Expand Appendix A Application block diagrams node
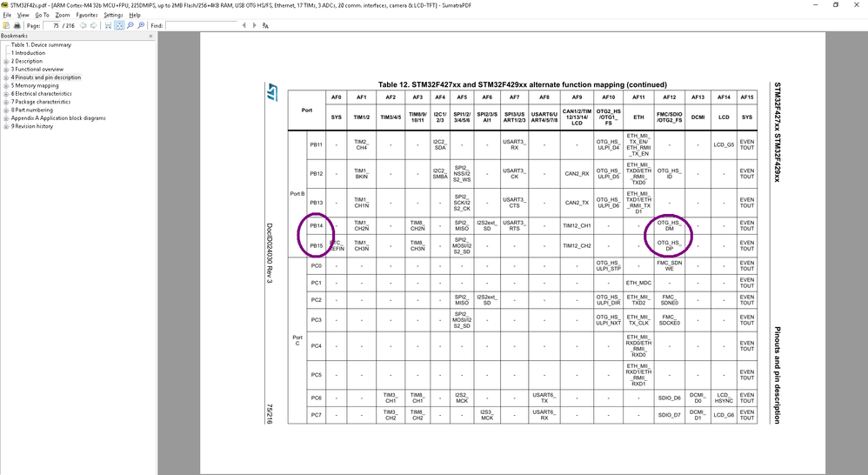Screen dimensions: 868x475 [6, 118]
